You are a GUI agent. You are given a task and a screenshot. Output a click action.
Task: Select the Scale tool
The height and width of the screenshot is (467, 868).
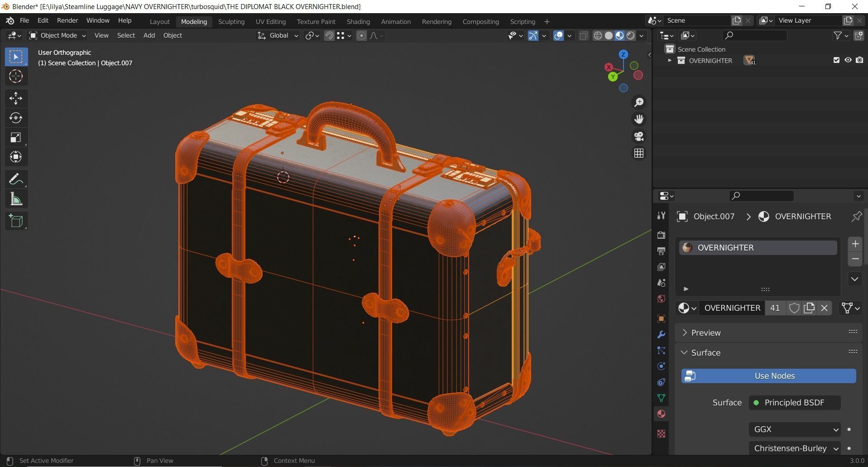click(16, 137)
